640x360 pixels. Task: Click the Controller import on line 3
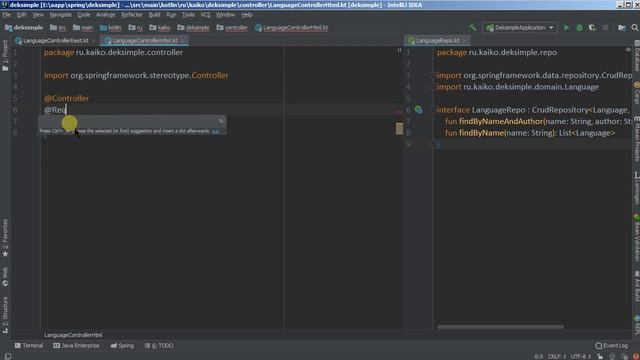pyautogui.click(x=210, y=75)
